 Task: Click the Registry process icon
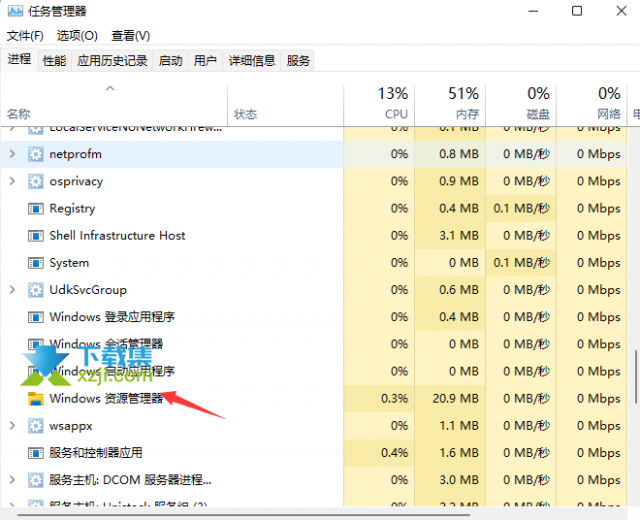pyautogui.click(x=36, y=209)
